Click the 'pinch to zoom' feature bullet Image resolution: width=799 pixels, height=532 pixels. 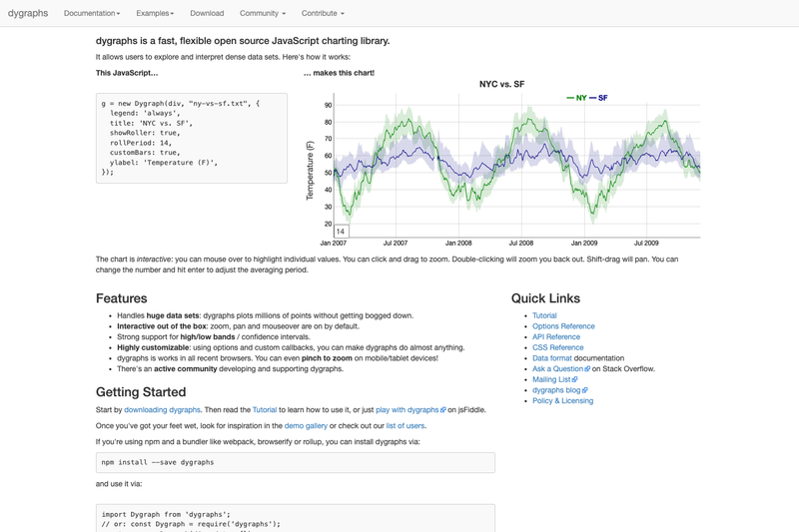click(x=278, y=358)
